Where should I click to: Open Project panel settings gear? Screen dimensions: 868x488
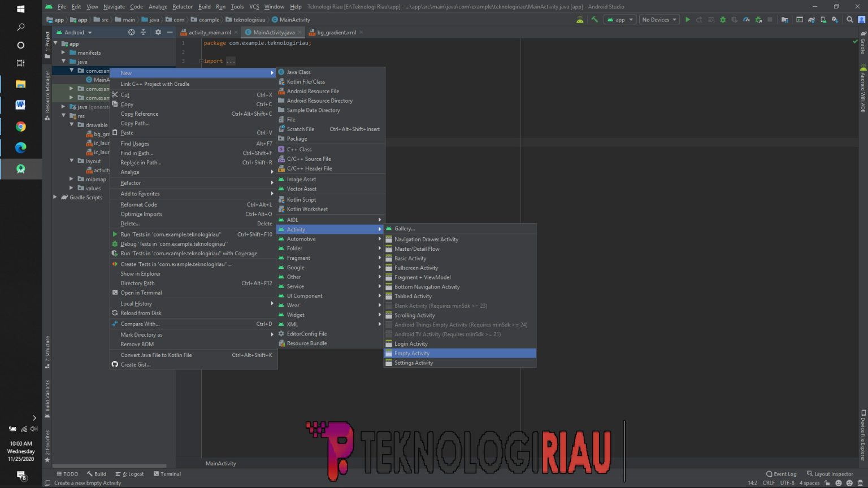tap(158, 32)
